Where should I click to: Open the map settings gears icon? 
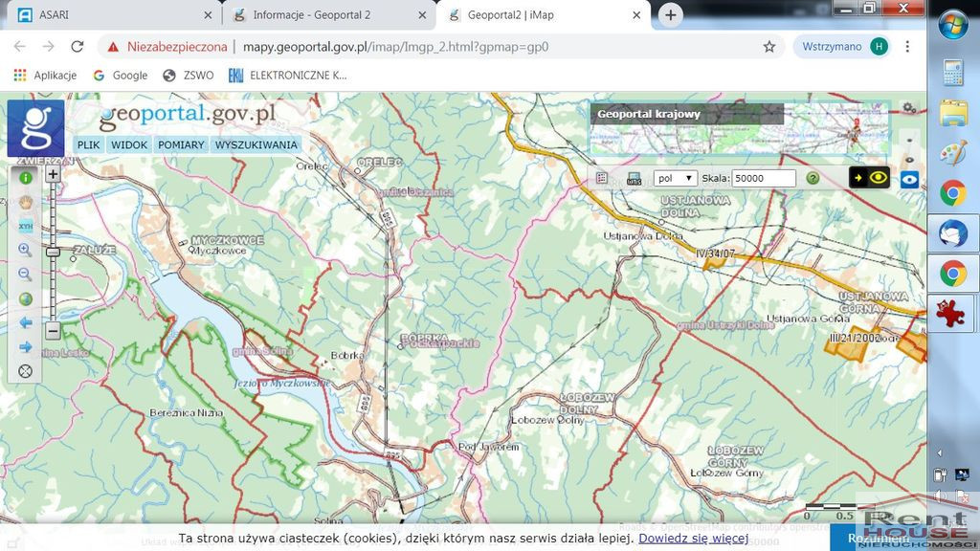point(909,108)
